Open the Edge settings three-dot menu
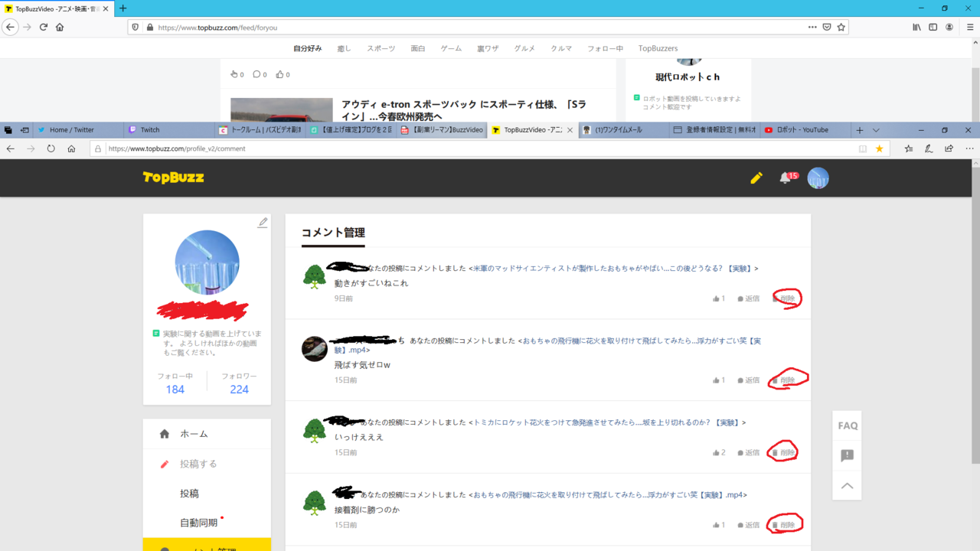Screen dimensions: 980x551 (969, 148)
